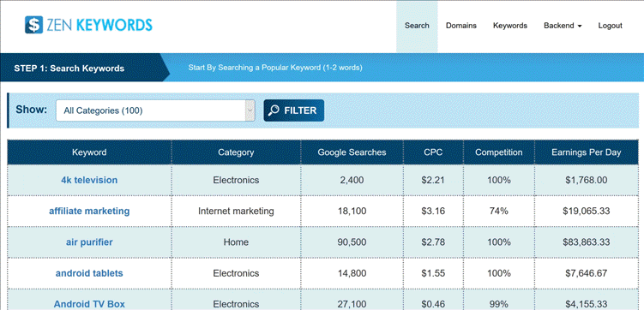Screen dimensions: 644x310
Task: Click the $0.46 CPC value
Action: pos(433,304)
